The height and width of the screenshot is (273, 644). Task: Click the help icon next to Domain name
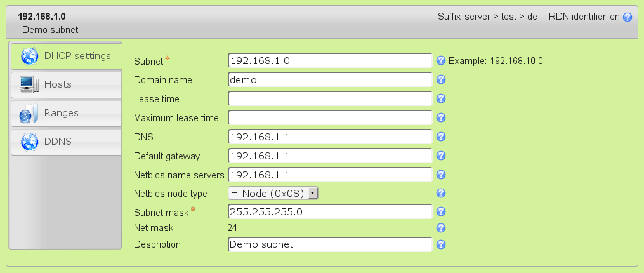[x=441, y=80]
